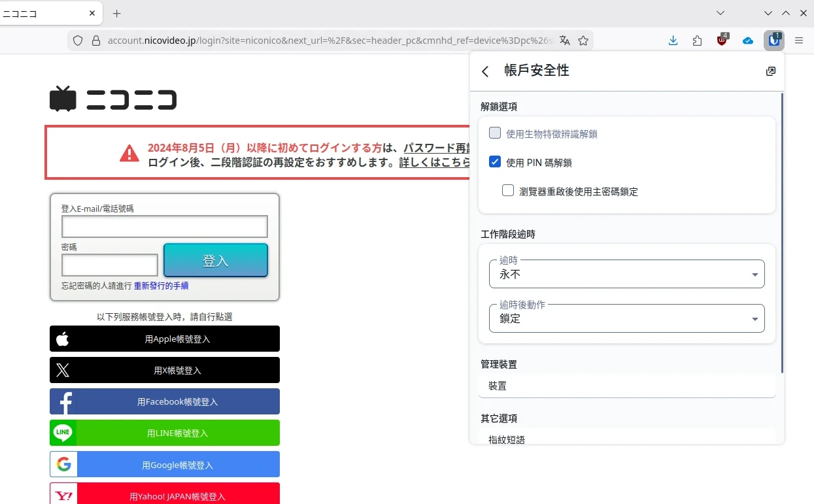The width and height of the screenshot is (814, 504).
Task: Open the 逾時 dropdown showing 永不
Action: [626, 274]
